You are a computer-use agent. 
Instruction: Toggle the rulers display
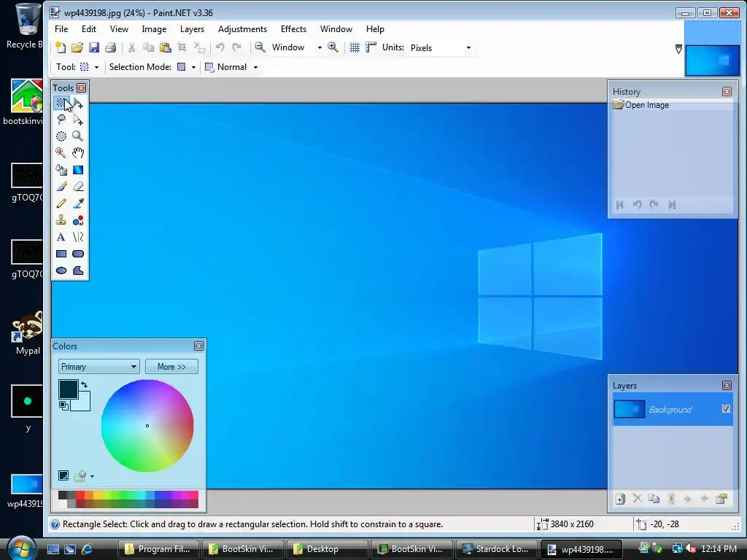(371, 47)
